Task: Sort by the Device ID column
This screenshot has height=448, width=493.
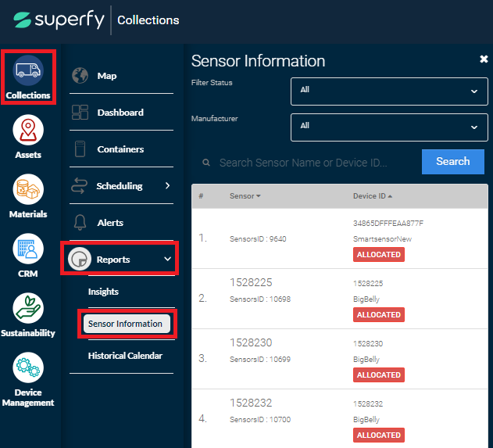Action: click(x=373, y=196)
